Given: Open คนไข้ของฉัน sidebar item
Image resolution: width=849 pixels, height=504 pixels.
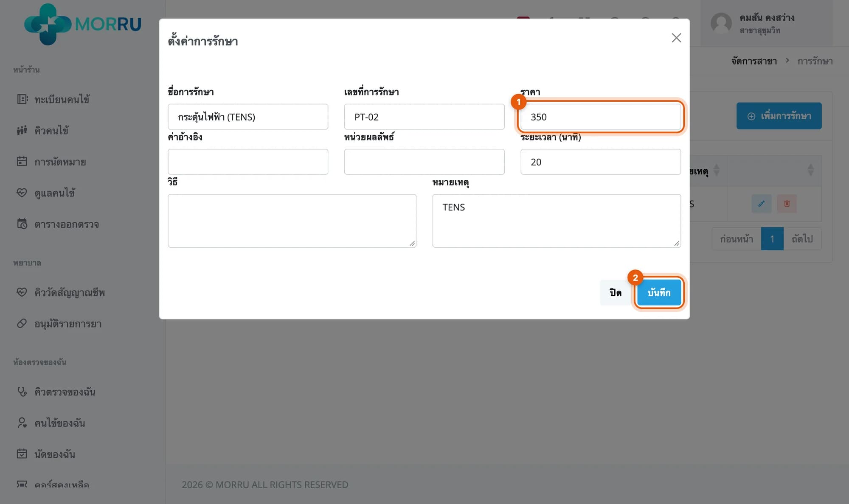Looking at the screenshot, I should coord(60,423).
